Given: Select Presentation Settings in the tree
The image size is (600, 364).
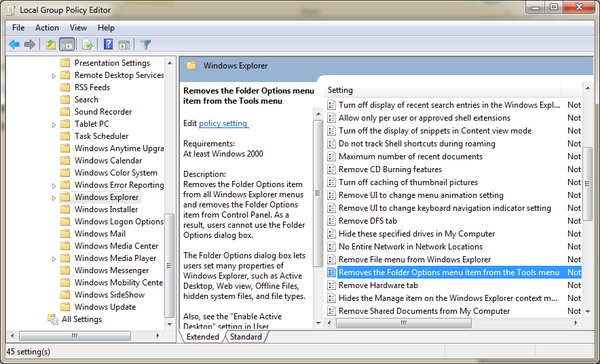Looking at the screenshot, I should tap(112, 63).
